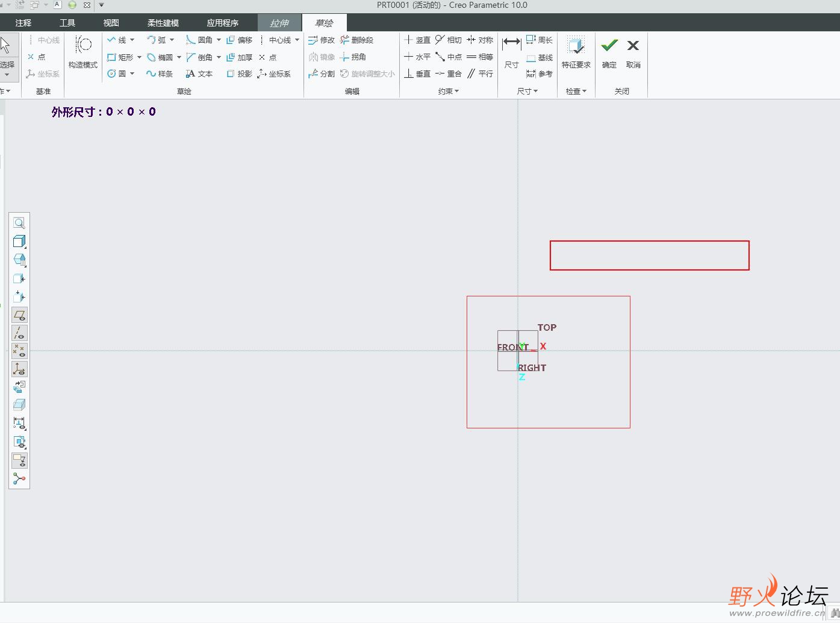Select the 椭圆 (Ellipse) tool
Image resolution: width=840 pixels, height=623 pixels.
(x=160, y=57)
